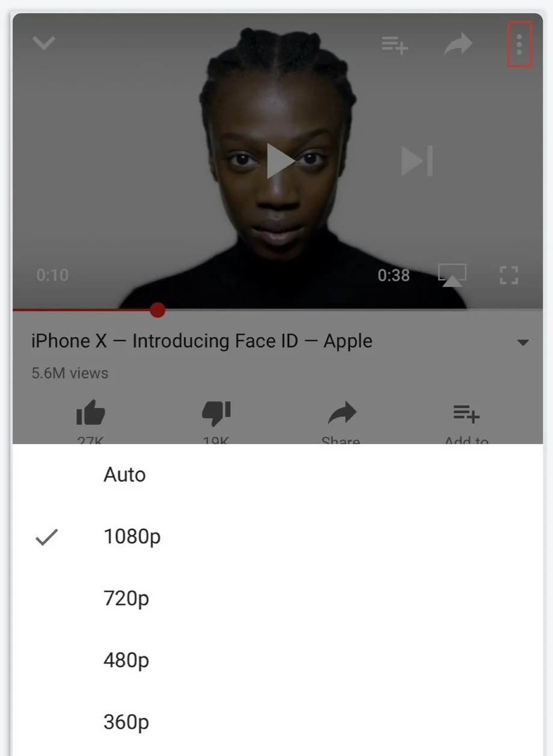Screen dimensions: 553x756
Task: Dislike the video with thumbs down
Action: tap(216, 413)
